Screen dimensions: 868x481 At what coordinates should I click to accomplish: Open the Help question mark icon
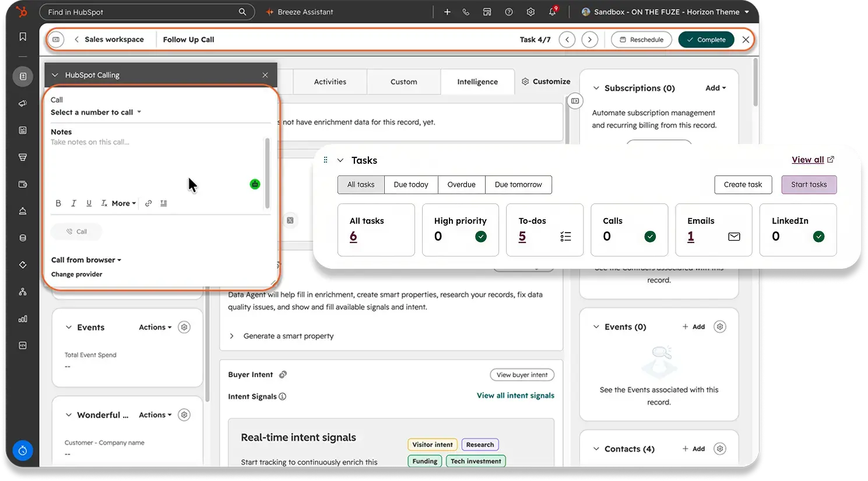pyautogui.click(x=509, y=12)
